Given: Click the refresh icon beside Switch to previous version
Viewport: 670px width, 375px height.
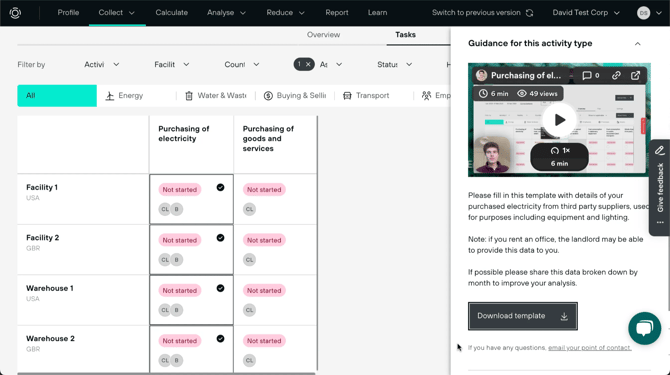Looking at the screenshot, I should [x=529, y=13].
